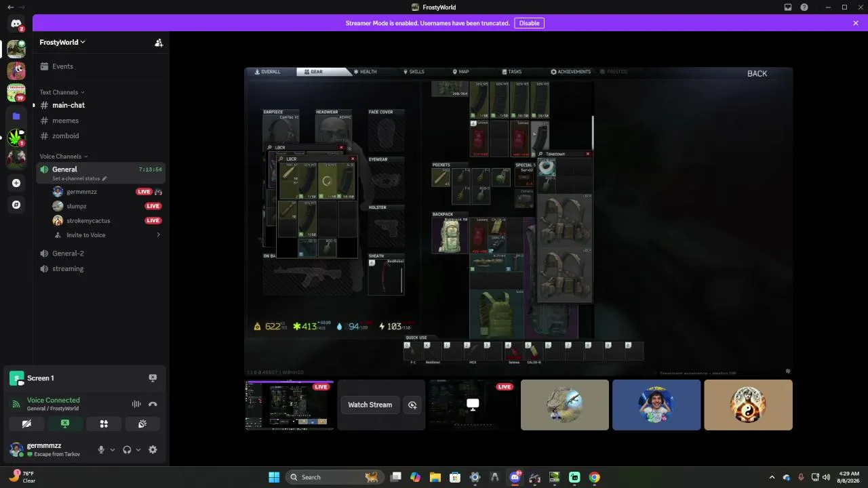This screenshot has width=868, height=488.
Task: Select the blue participant avatar tile
Action: pos(656,405)
